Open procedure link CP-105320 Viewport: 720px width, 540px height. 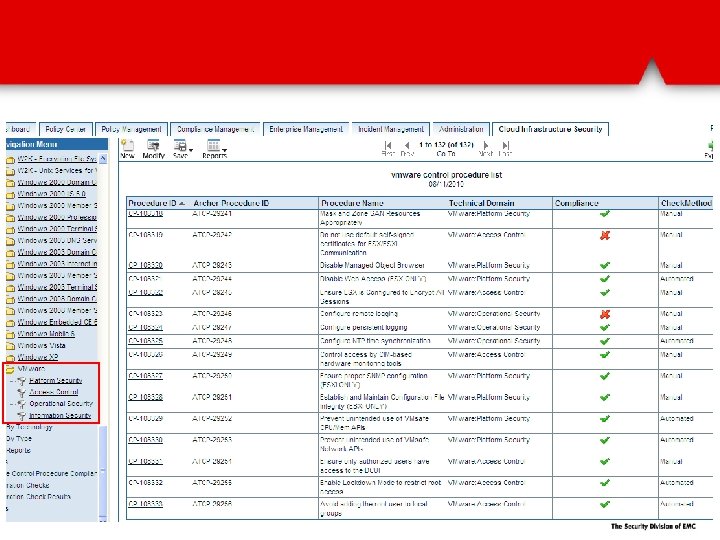(146, 265)
